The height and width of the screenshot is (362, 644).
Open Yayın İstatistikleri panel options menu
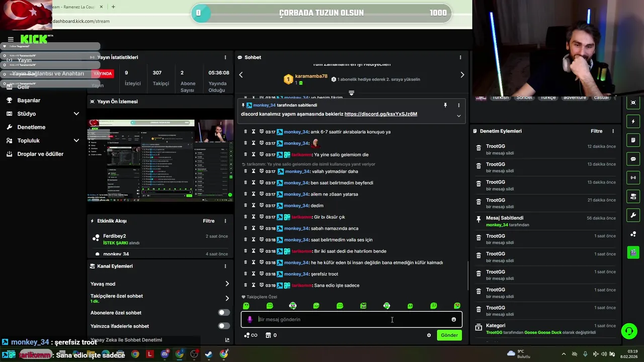(x=225, y=57)
